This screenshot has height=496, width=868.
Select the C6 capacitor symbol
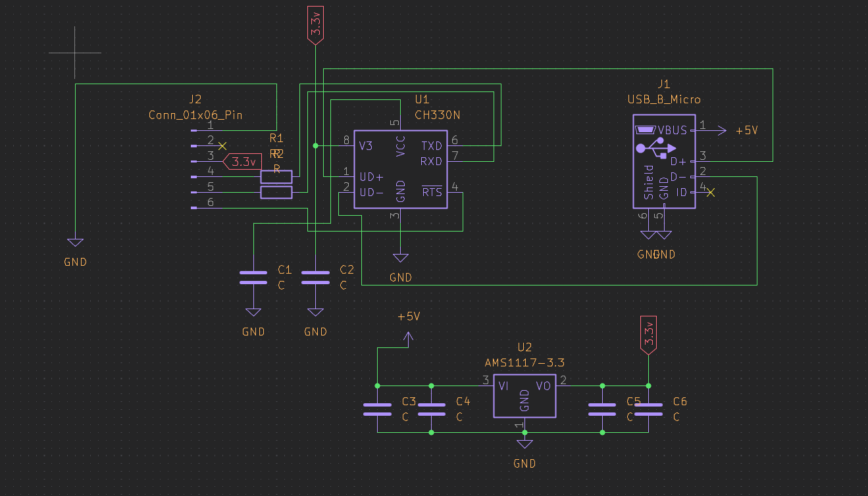coord(648,409)
